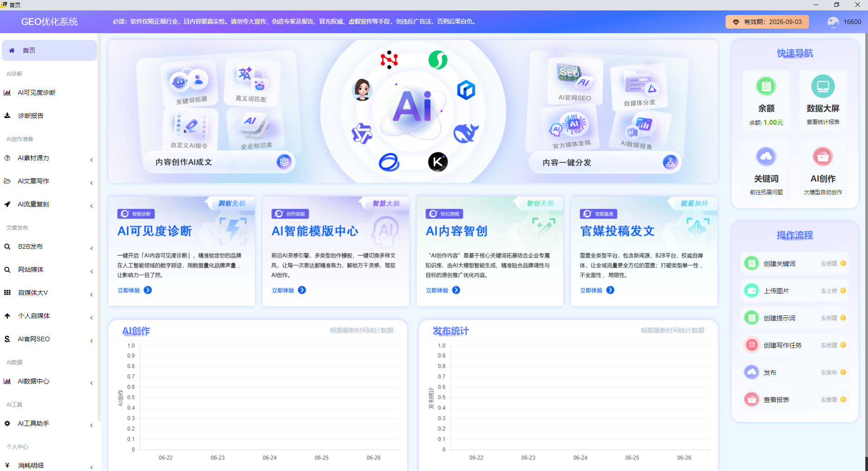Click the 自定义AI指令 tile icon
The width and height of the screenshot is (868, 471).
pyautogui.click(x=191, y=125)
